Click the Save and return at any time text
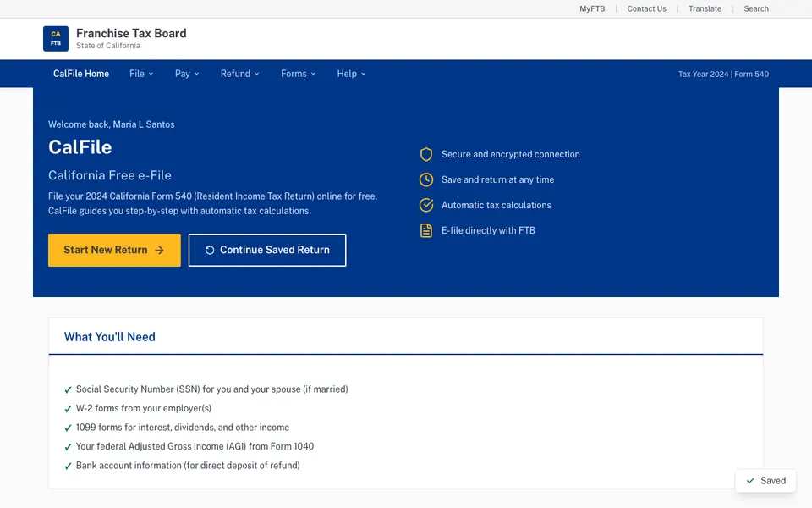The image size is (812, 508). [497, 179]
